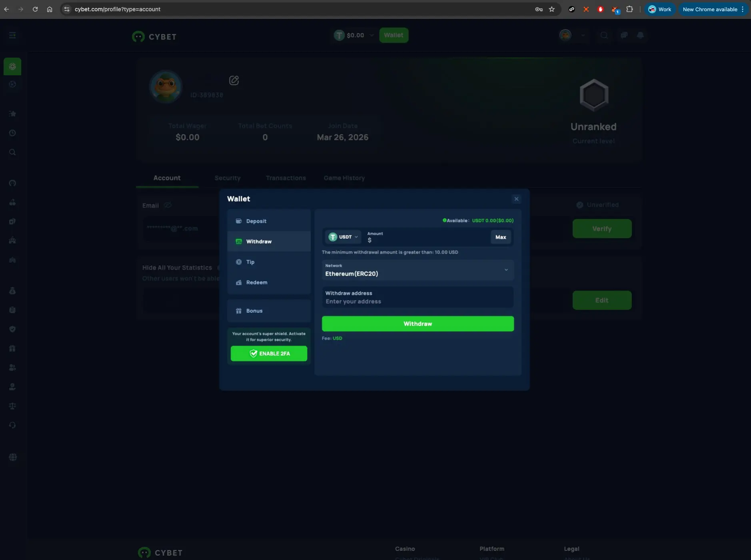
Task: Bookmark page with star icon
Action: click(552, 9)
